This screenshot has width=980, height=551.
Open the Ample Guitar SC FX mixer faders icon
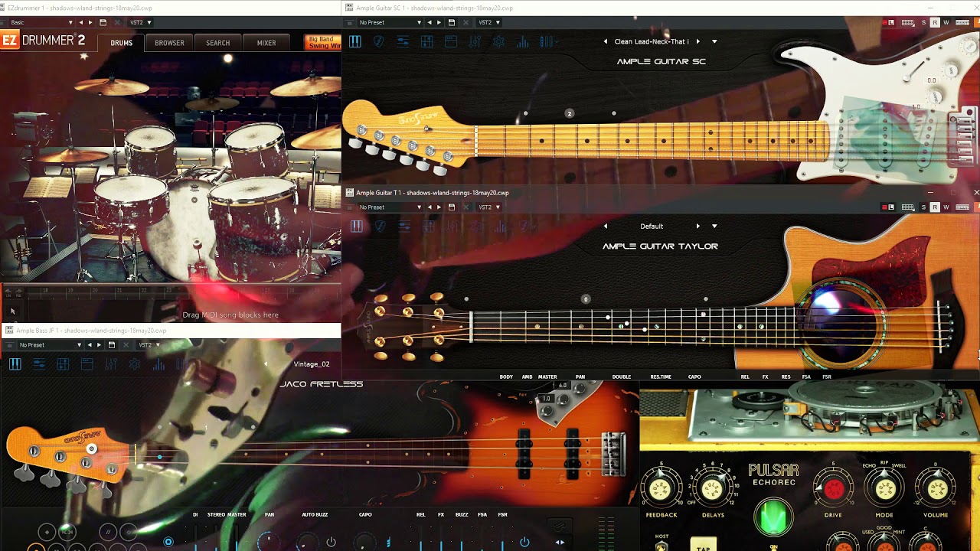click(475, 42)
